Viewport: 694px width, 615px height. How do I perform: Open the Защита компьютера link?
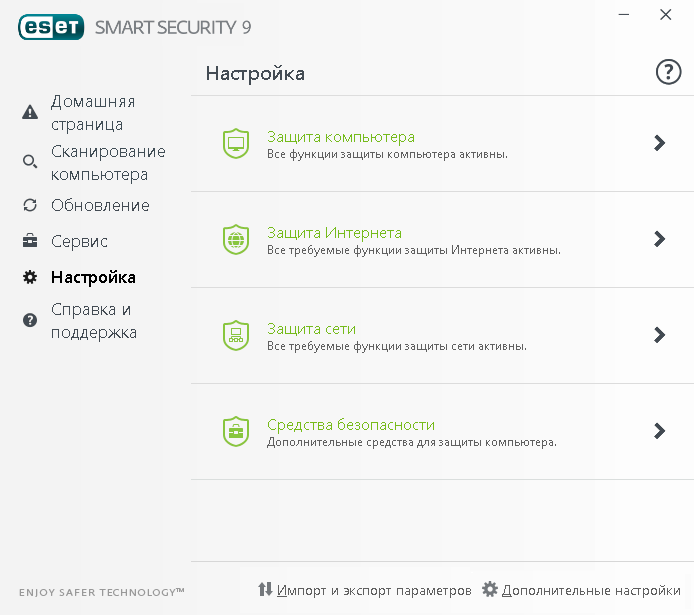pos(340,136)
